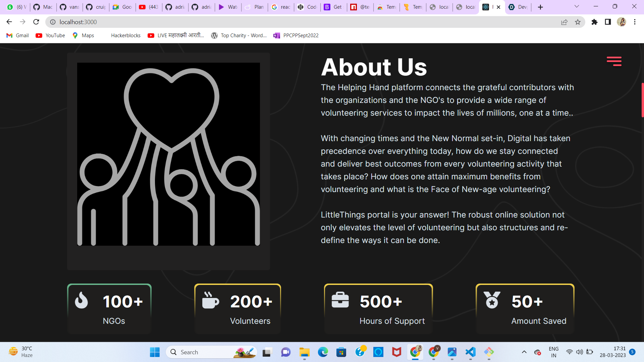Screen dimensions: 644x362
Task: Click the medal icon on Amount Saved card
Action: click(492, 300)
